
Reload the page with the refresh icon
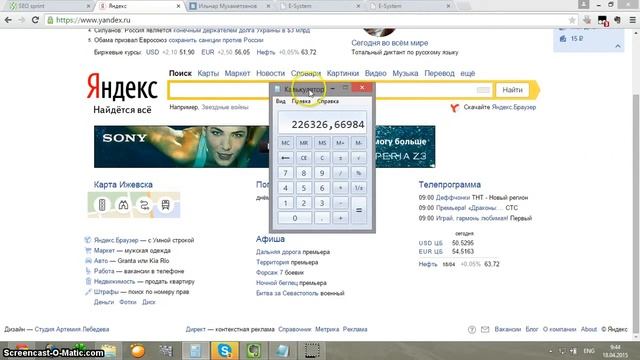pos(35,20)
